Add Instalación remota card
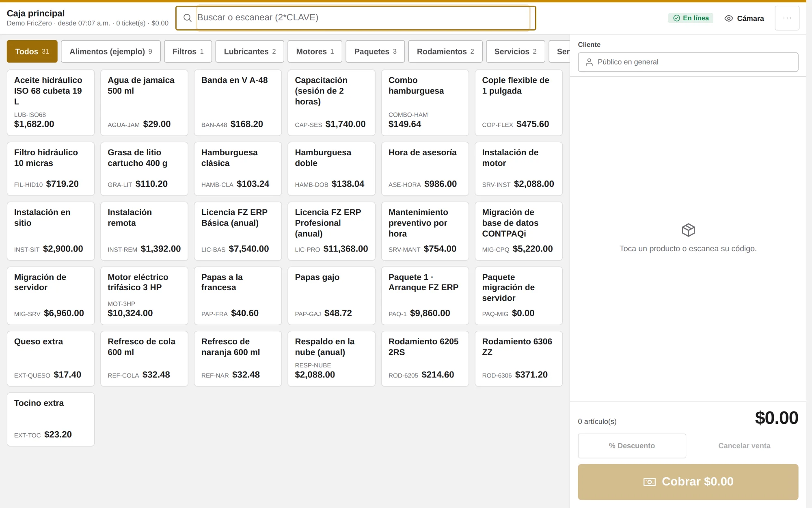Screen dimensions: 812x508 coord(144,231)
